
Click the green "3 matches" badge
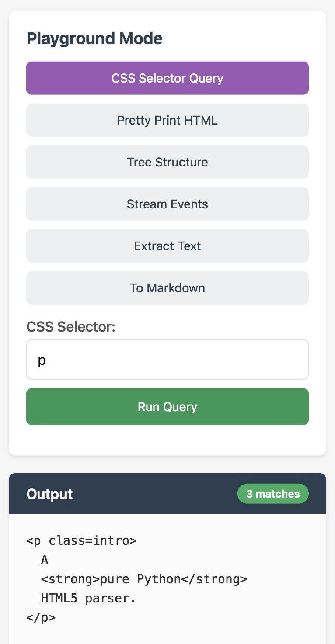click(273, 493)
